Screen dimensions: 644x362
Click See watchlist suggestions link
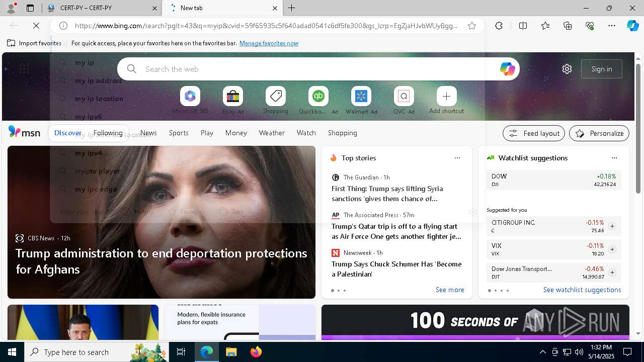582,290
